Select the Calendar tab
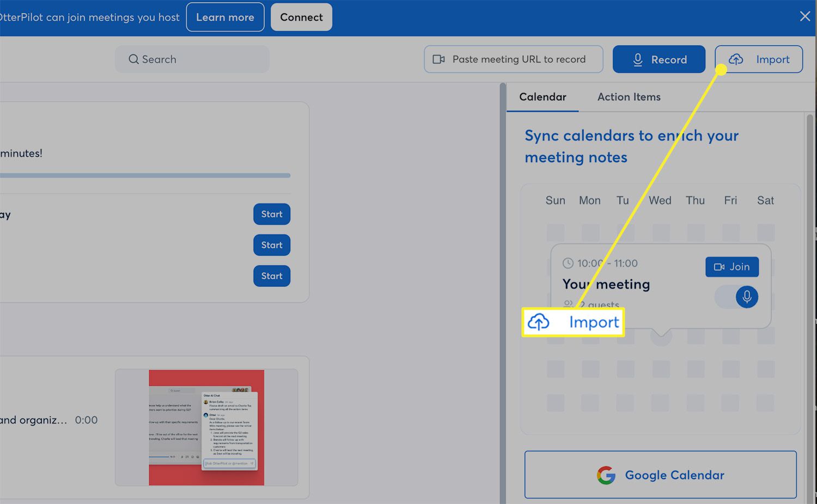The height and width of the screenshot is (504, 817). point(542,97)
